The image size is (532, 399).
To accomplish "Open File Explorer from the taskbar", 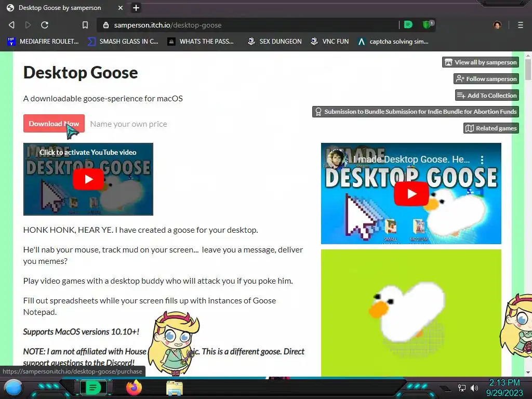I will [175, 389].
